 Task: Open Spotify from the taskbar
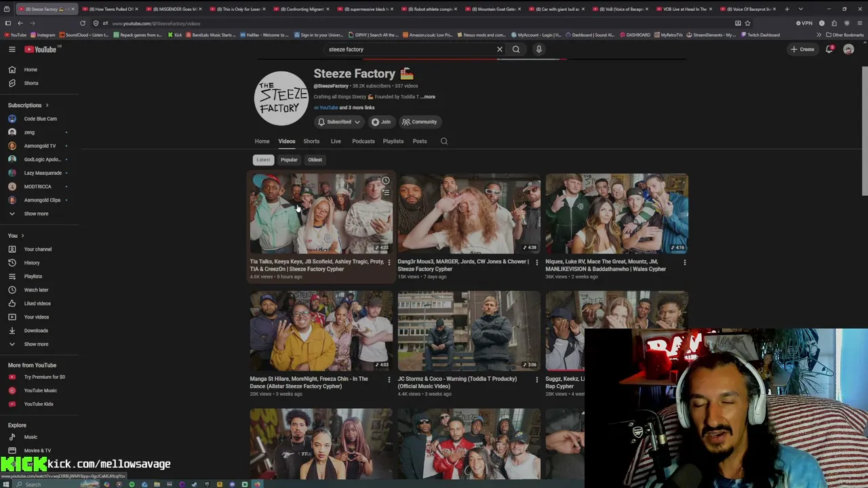(x=132, y=484)
